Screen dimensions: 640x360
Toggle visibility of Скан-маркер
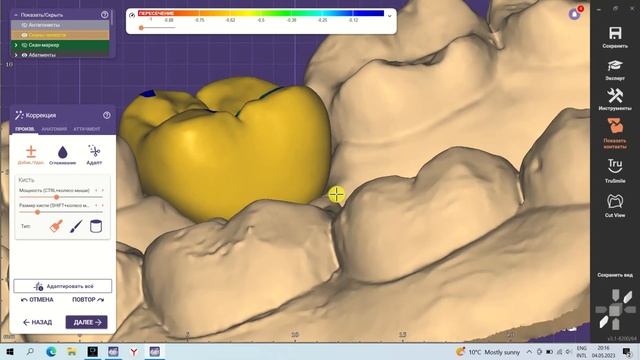24,45
